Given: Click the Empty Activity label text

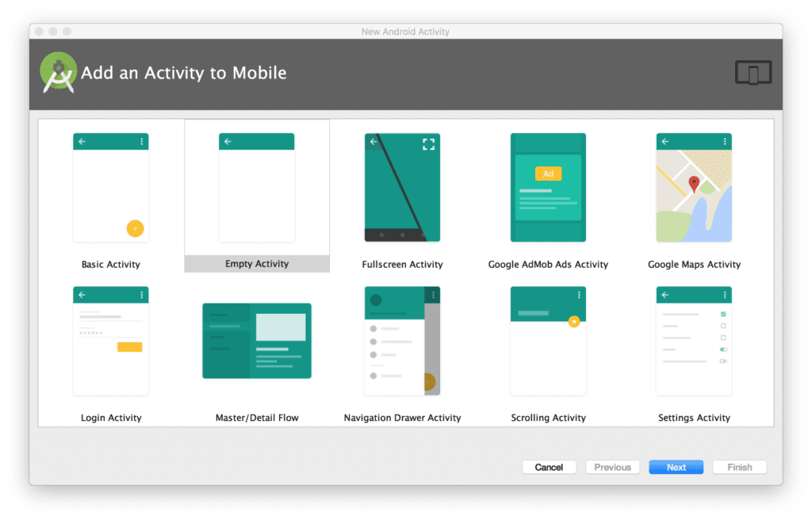Looking at the screenshot, I should pyautogui.click(x=256, y=264).
